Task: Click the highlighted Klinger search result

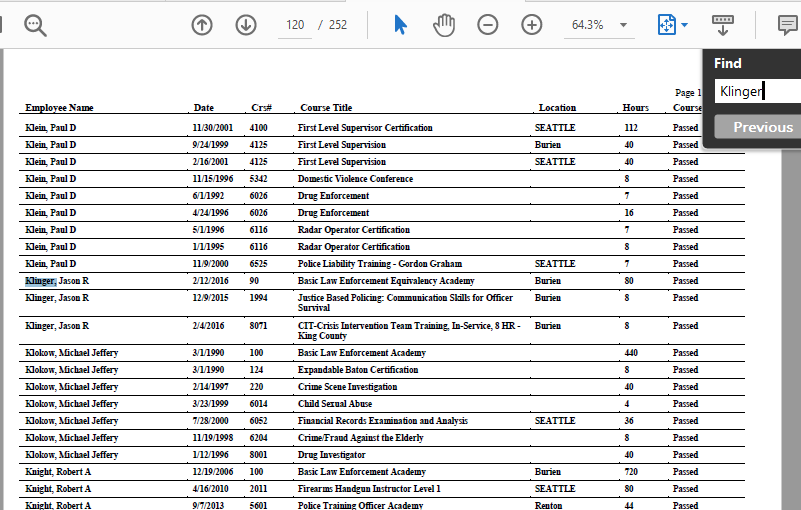Action: point(40,281)
